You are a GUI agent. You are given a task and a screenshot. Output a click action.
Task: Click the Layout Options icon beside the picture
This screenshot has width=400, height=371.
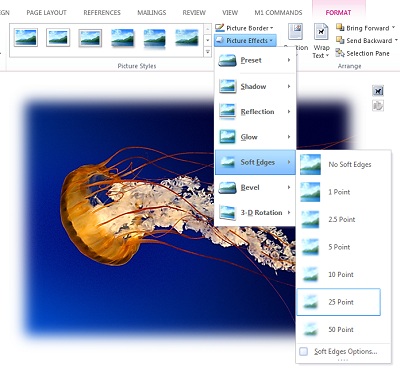378,91
